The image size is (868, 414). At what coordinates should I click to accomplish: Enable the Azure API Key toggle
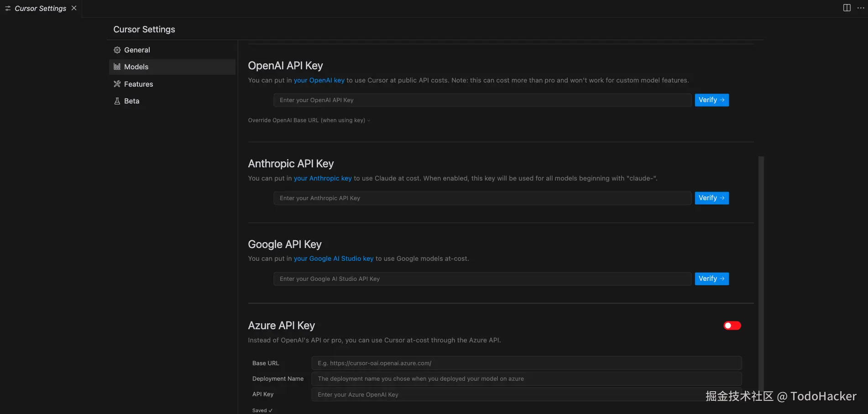(x=732, y=326)
